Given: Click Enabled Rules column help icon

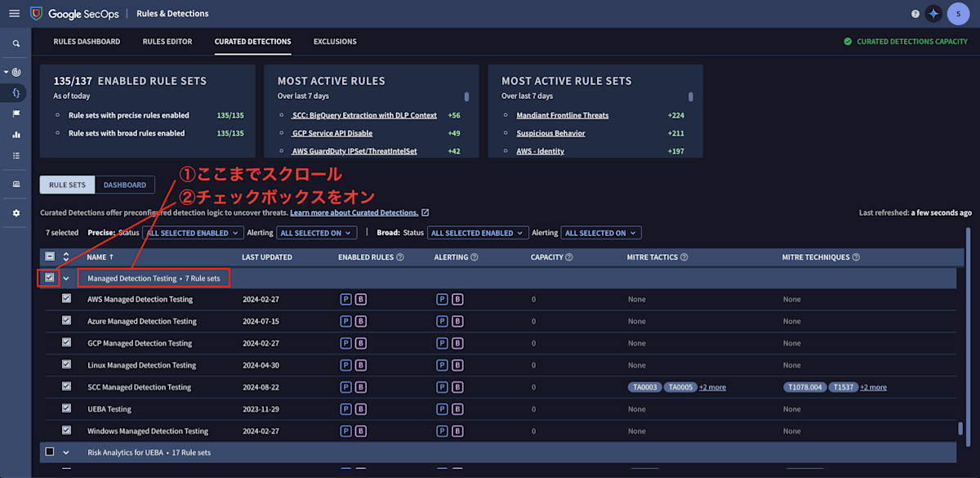Looking at the screenshot, I should (400, 257).
